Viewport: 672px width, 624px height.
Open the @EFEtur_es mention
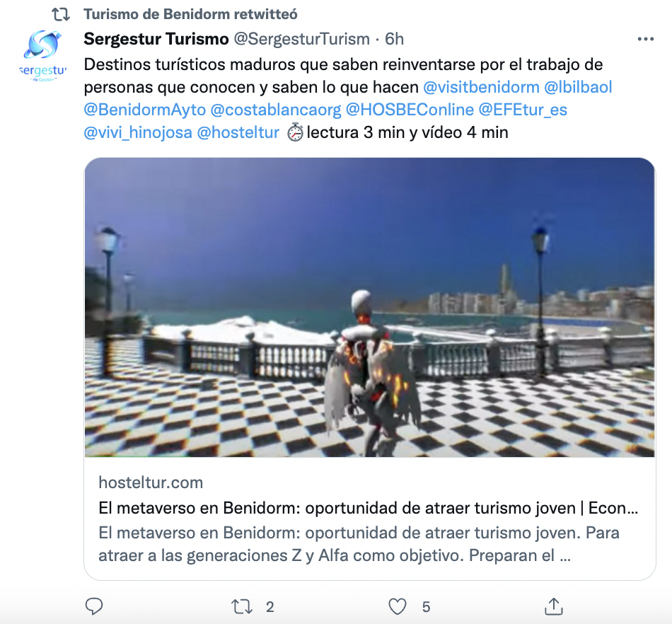click(x=523, y=110)
